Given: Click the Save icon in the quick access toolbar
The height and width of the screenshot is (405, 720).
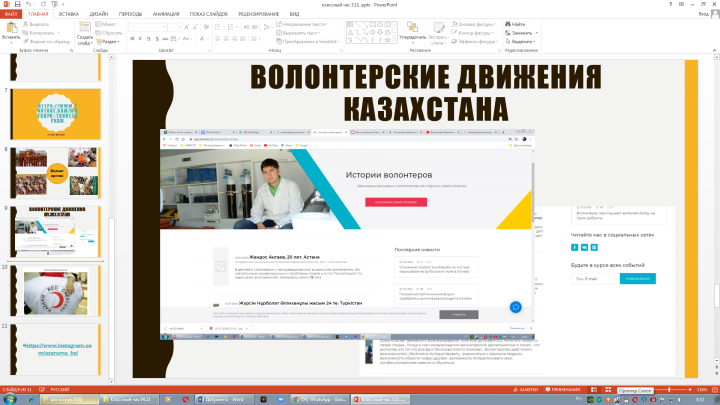Looking at the screenshot, I should click(17, 4).
